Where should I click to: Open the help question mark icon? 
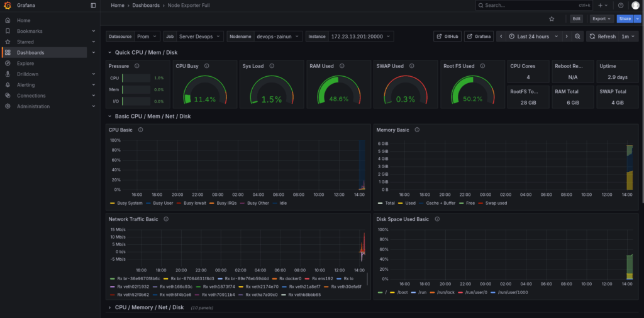621,5
